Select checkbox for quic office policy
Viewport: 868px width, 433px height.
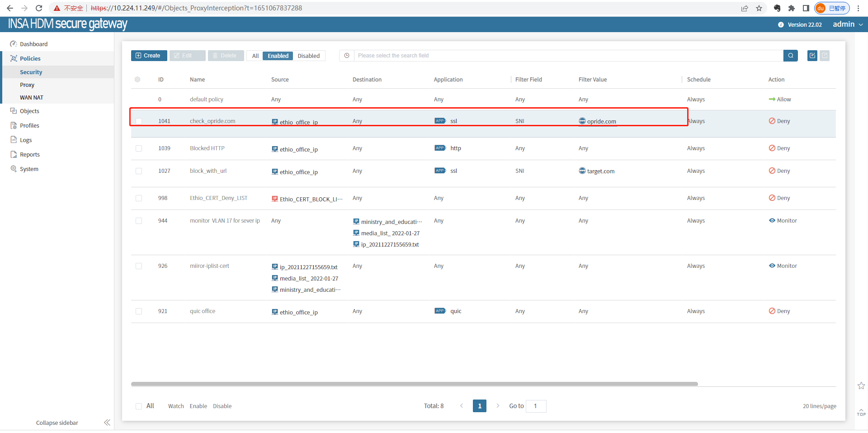coord(139,311)
